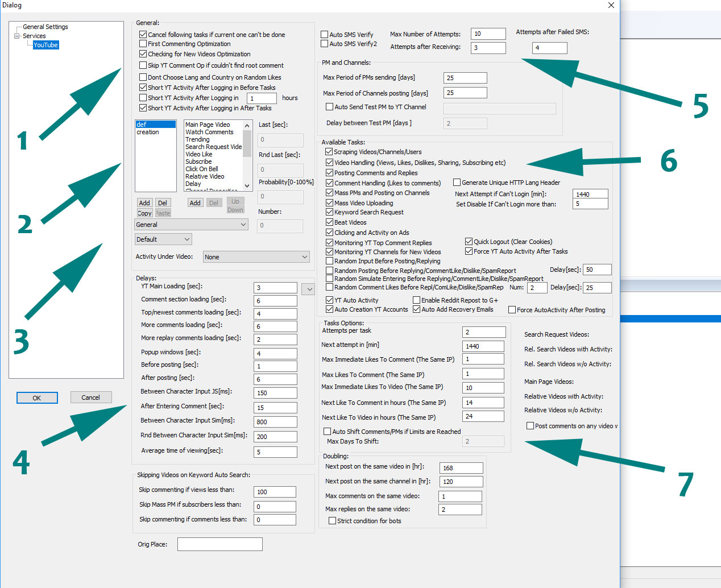Click the action list scroll-up arrow

(x=247, y=125)
